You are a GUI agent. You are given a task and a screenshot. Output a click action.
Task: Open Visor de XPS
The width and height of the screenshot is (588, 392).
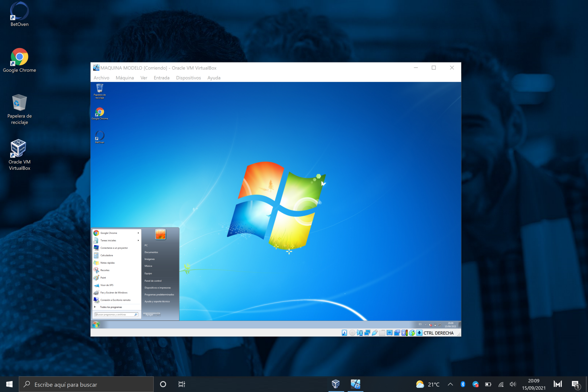pyautogui.click(x=116, y=285)
